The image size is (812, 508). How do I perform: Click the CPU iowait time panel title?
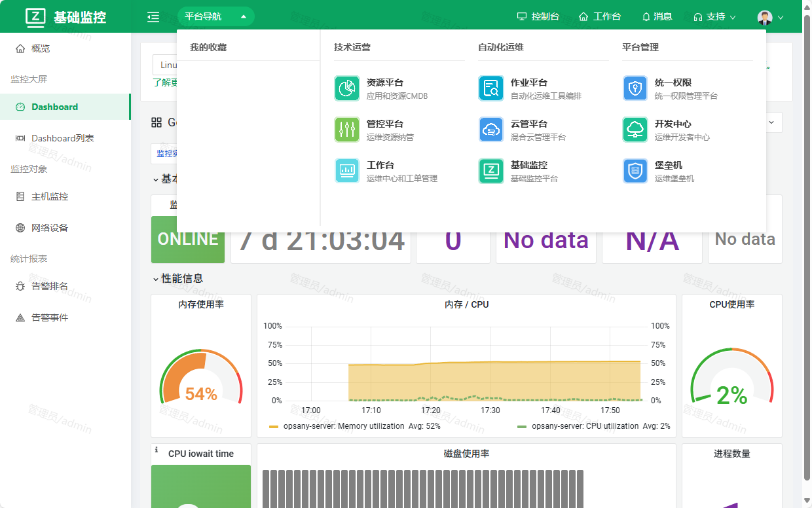[x=201, y=454]
